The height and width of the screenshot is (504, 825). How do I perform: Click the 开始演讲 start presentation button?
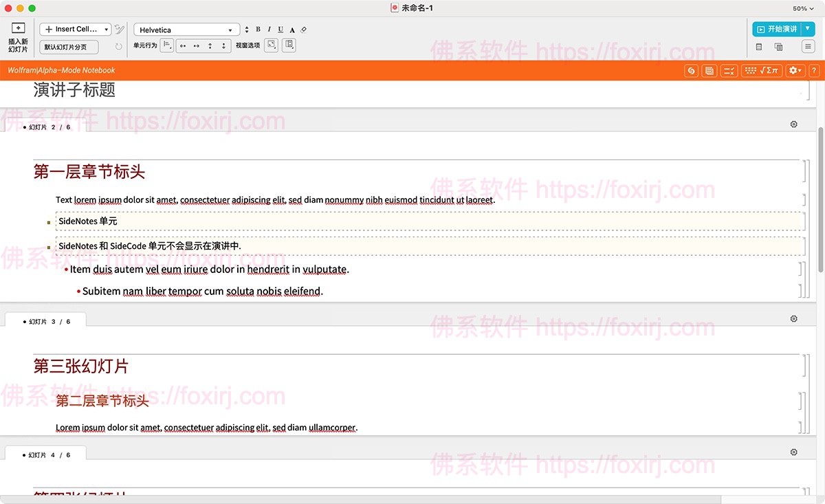click(x=777, y=29)
